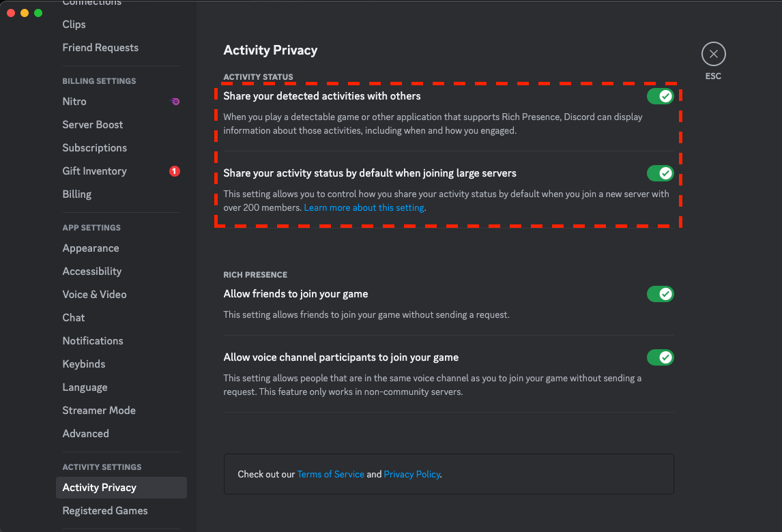Close settings with the ESC circle button

click(x=713, y=54)
